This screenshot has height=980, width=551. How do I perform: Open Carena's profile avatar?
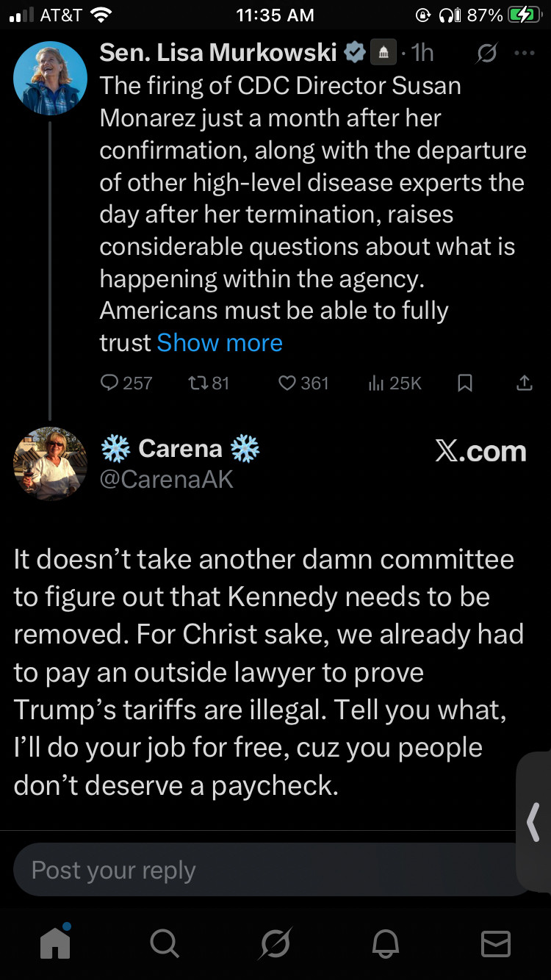[50, 464]
